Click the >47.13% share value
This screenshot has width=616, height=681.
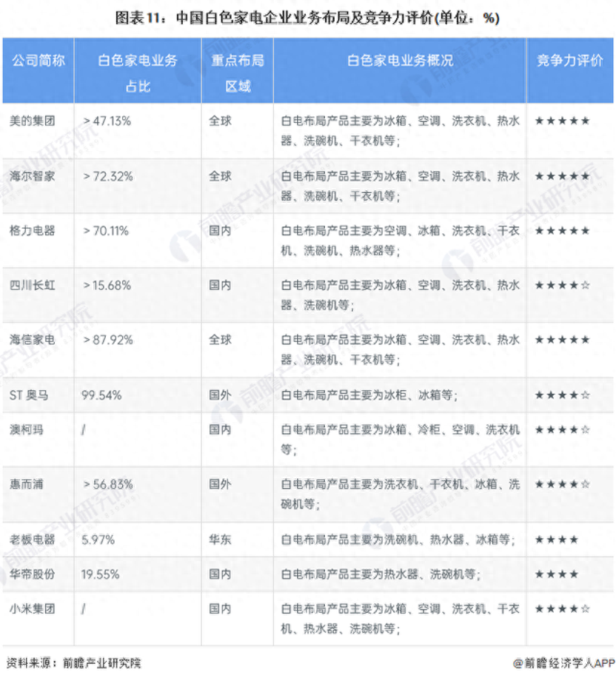point(107,121)
